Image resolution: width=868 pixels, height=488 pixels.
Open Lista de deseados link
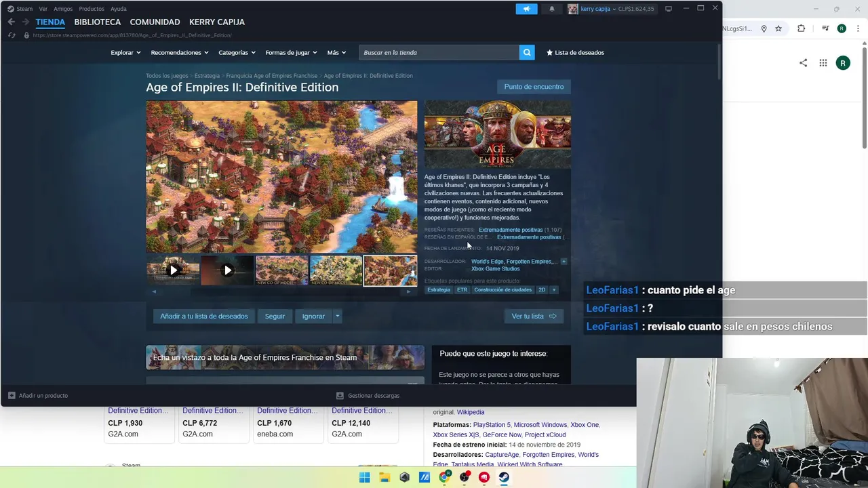575,52
